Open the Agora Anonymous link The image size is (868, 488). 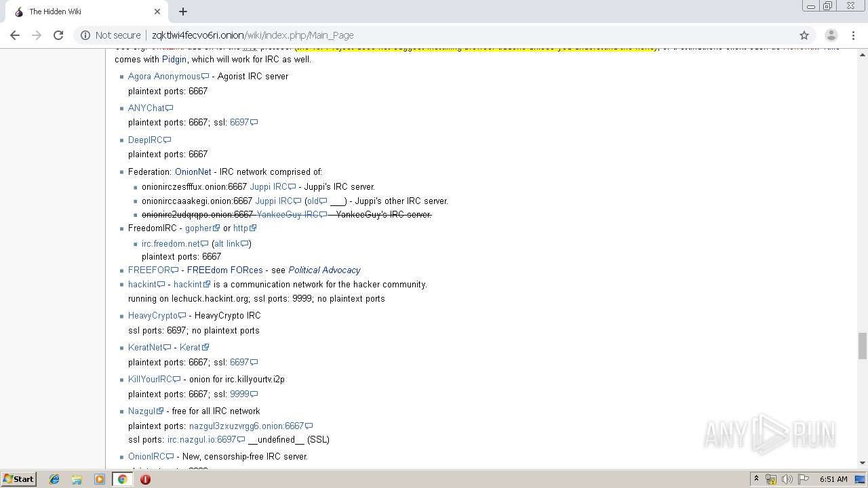click(x=168, y=77)
